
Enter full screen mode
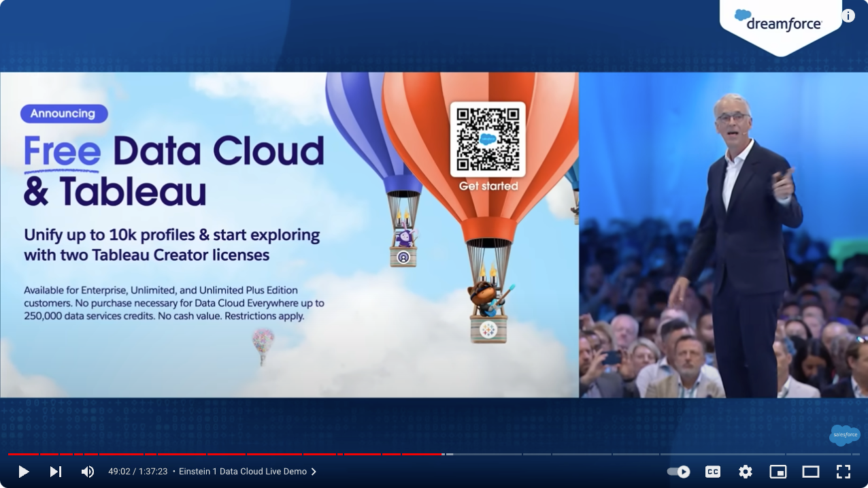[x=844, y=472]
